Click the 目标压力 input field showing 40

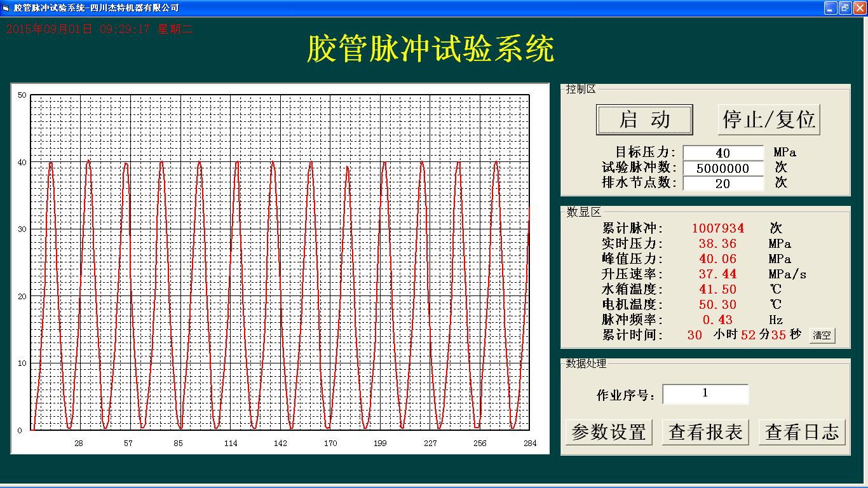(x=723, y=153)
